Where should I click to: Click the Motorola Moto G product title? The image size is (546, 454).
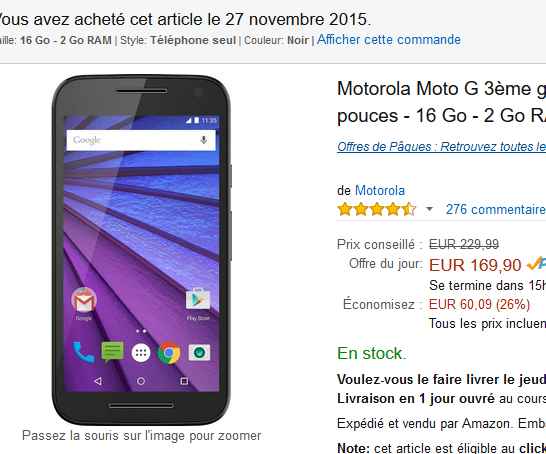442,102
